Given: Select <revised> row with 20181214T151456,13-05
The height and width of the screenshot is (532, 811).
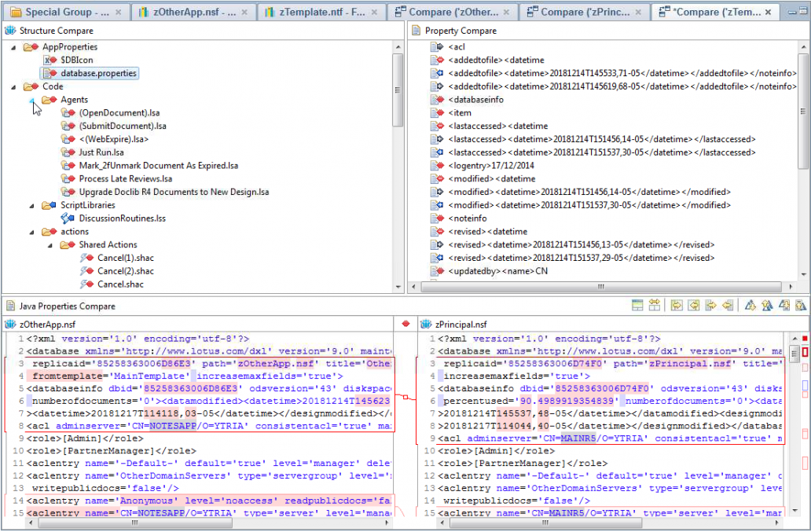Looking at the screenshot, I should click(582, 244).
